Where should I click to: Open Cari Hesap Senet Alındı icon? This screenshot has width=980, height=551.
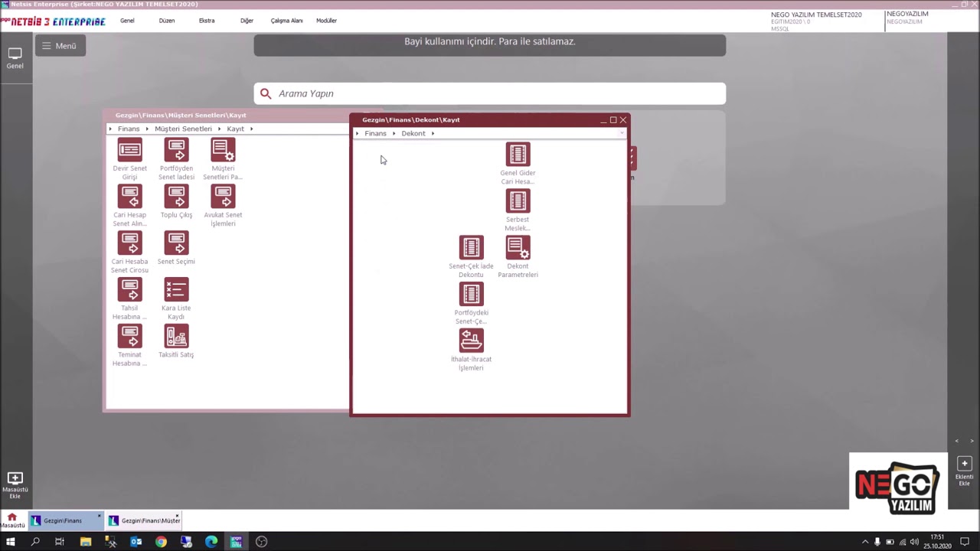129,197
